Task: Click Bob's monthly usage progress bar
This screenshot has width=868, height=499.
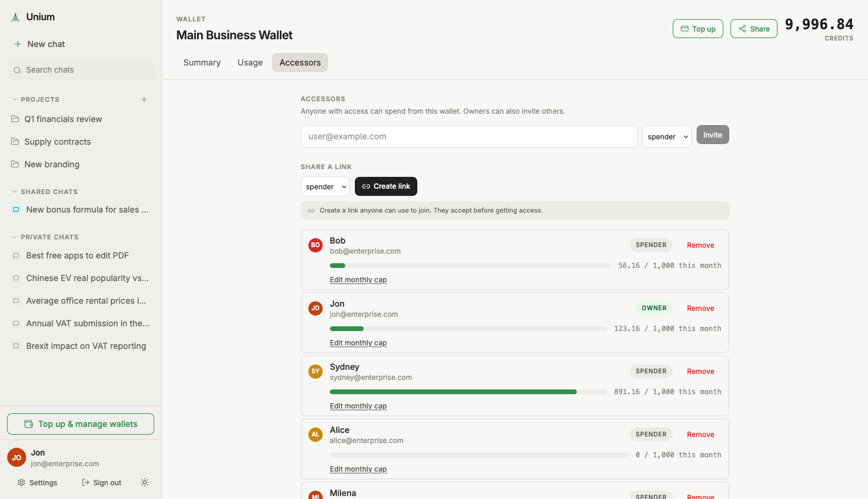Action: 470,266
